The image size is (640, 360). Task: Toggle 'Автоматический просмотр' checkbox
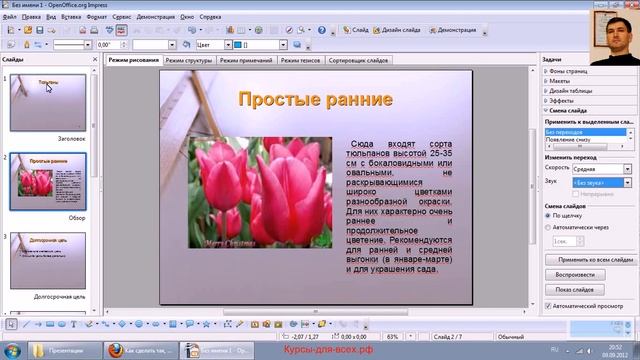[548, 306]
